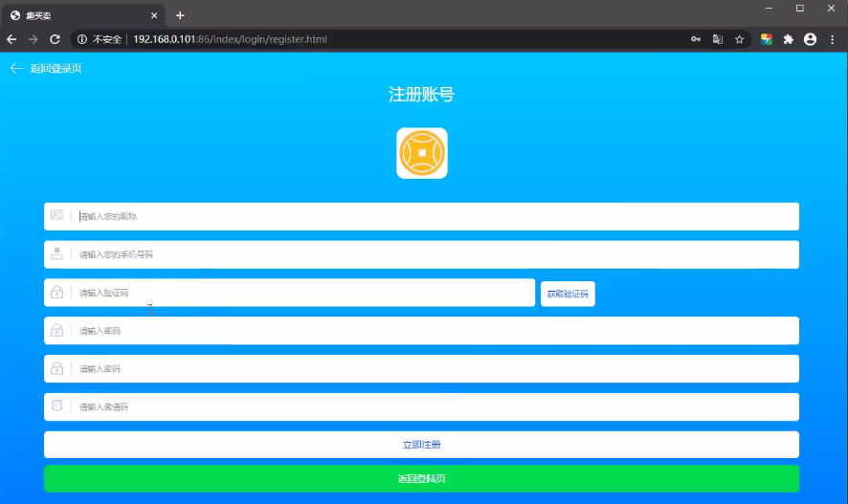Reload the page with the refresh button
Viewport: 848px width, 504px height.
[55, 39]
